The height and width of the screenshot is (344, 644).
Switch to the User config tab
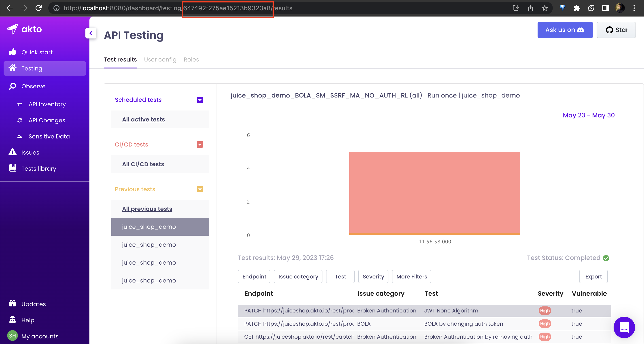[160, 59]
